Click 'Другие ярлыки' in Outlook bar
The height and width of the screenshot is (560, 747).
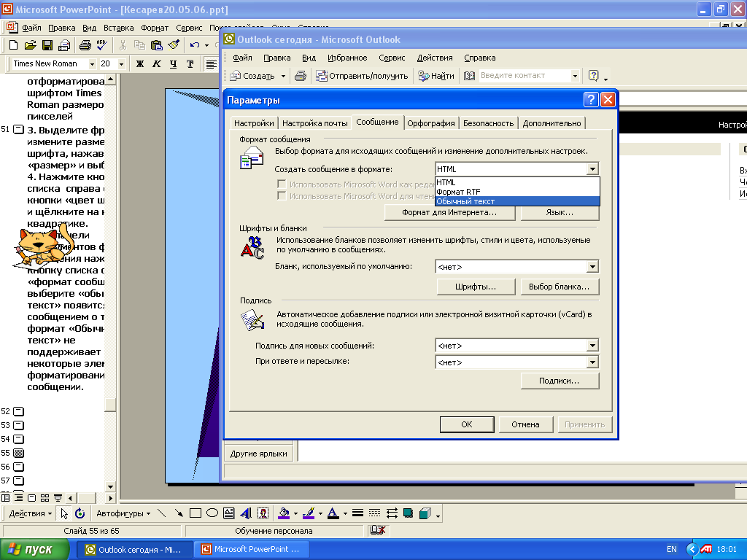pos(259,454)
